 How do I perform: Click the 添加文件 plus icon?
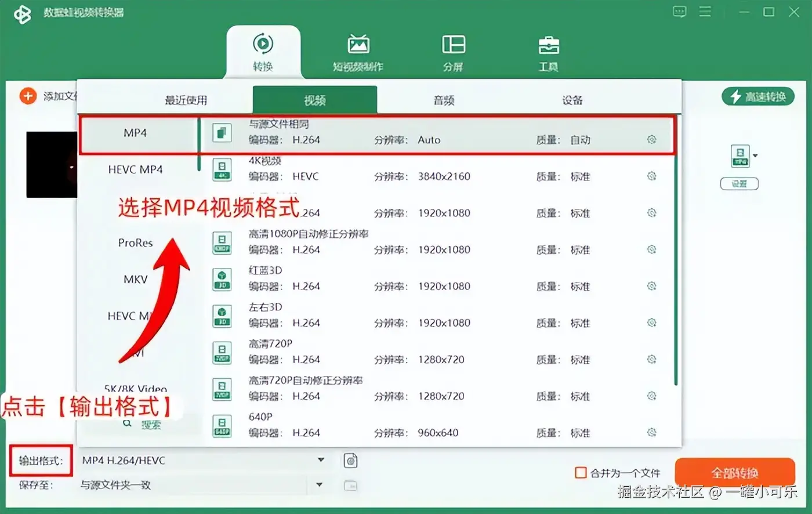tap(28, 96)
